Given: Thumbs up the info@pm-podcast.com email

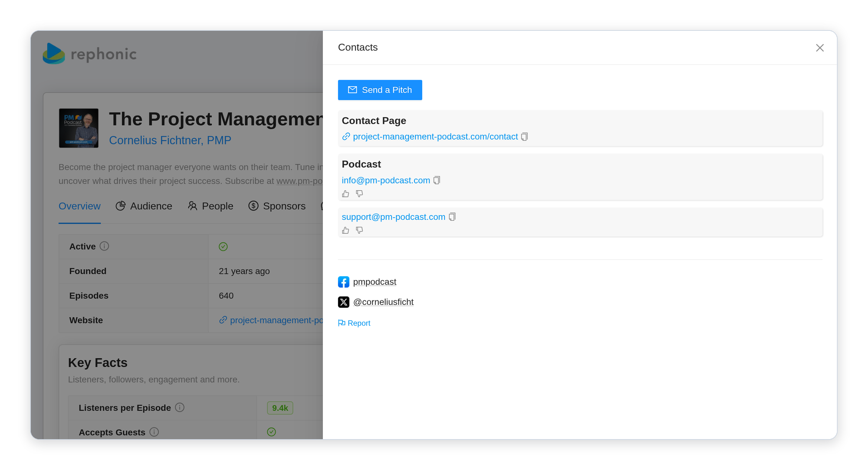Looking at the screenshot, I should (x=345, y=194).
